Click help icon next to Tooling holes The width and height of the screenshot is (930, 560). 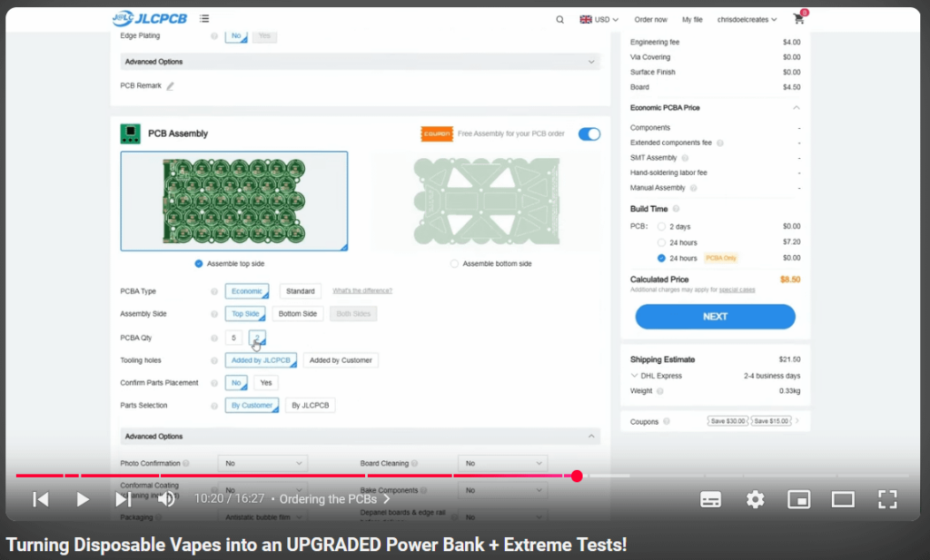(214, 360)
